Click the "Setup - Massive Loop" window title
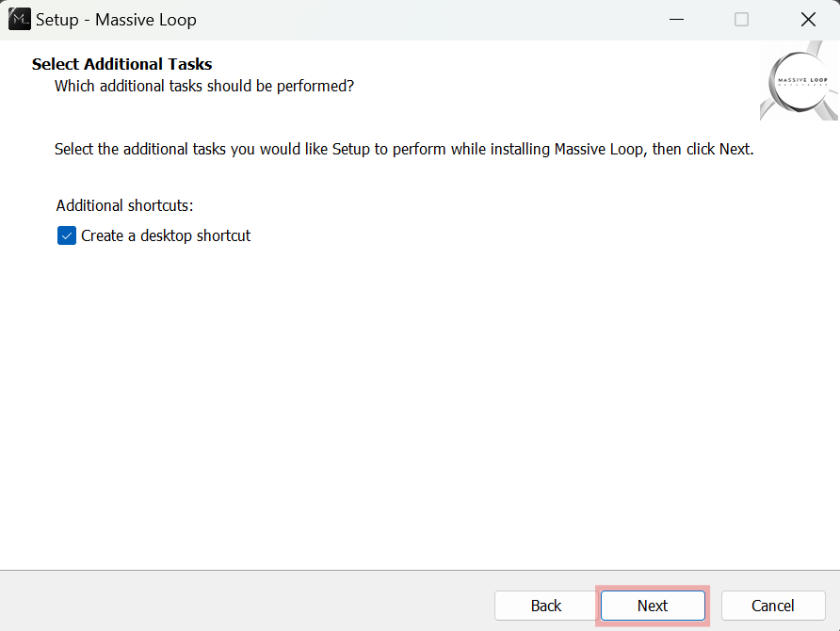This screenshot has width=840, height=631. 116,20
